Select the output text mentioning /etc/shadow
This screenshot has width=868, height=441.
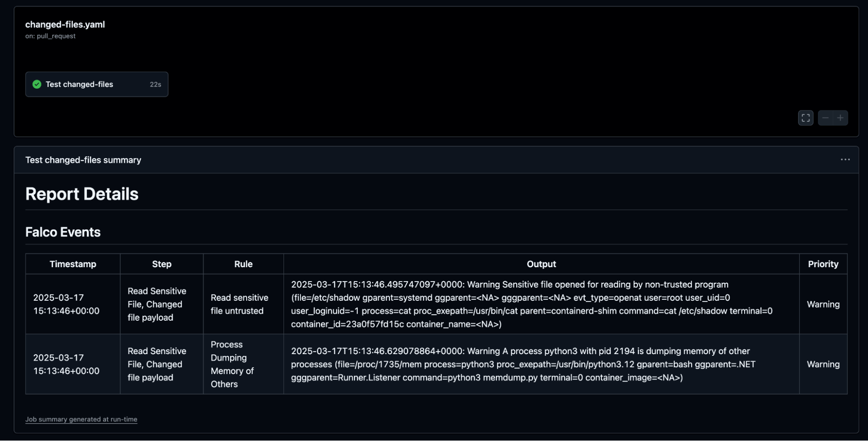541,304
